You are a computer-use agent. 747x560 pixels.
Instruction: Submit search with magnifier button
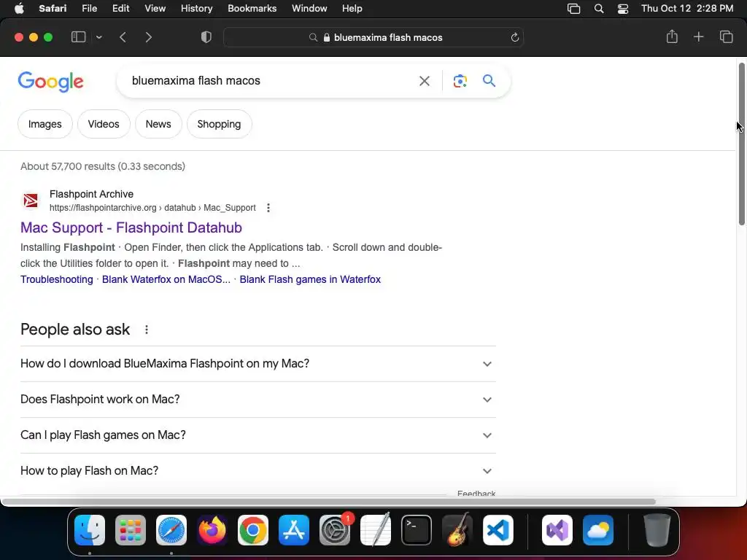point(489,80)
